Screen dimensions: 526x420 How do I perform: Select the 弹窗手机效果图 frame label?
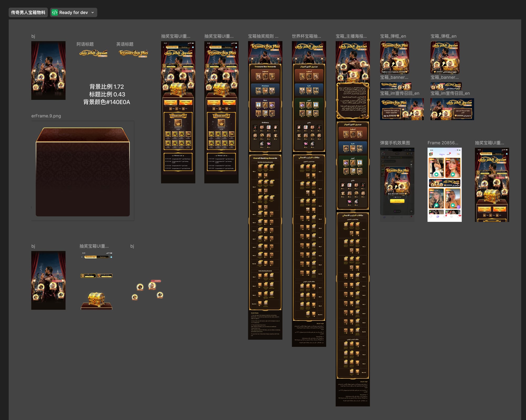tap(395, 143)
